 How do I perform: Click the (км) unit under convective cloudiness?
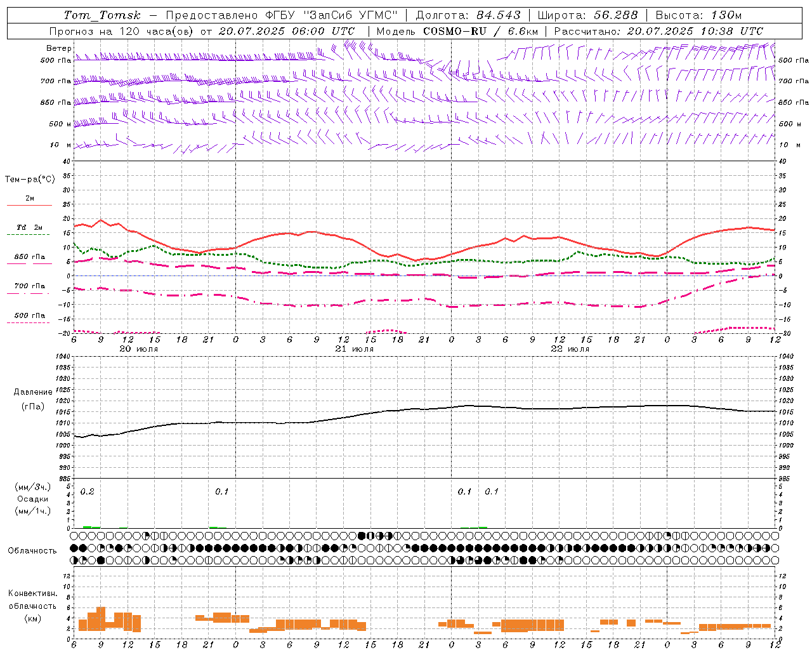(33, 618)
